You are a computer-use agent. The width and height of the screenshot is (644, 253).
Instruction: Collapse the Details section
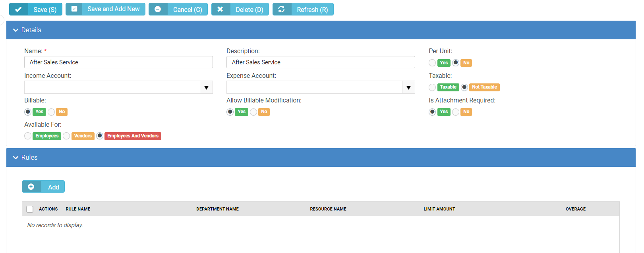[16, 30]
